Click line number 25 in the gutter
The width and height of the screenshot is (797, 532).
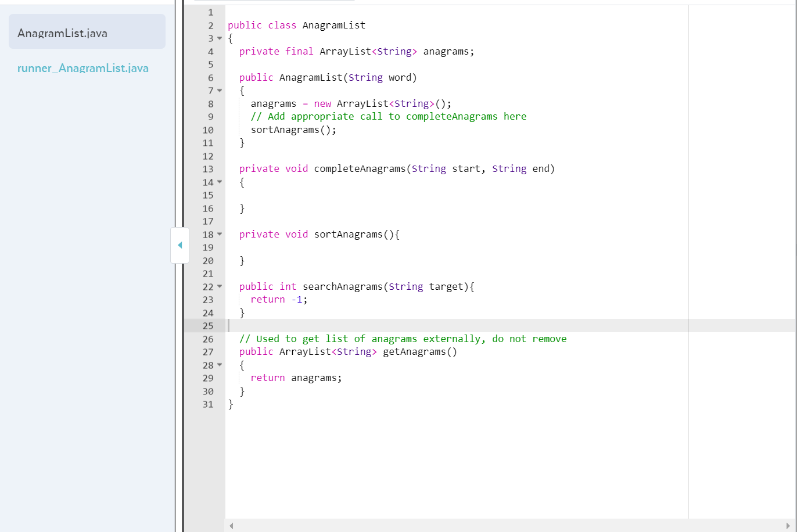(208, 326)
